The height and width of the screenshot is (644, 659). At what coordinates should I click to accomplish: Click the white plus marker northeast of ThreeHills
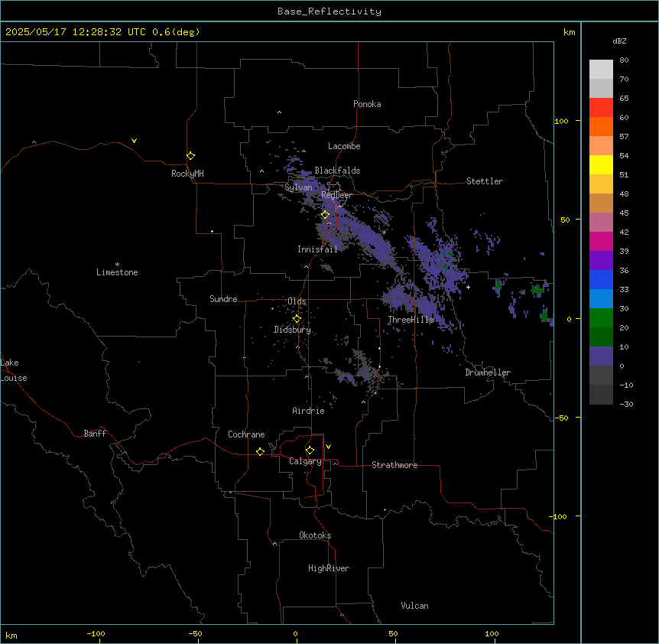tap(468, 287)
